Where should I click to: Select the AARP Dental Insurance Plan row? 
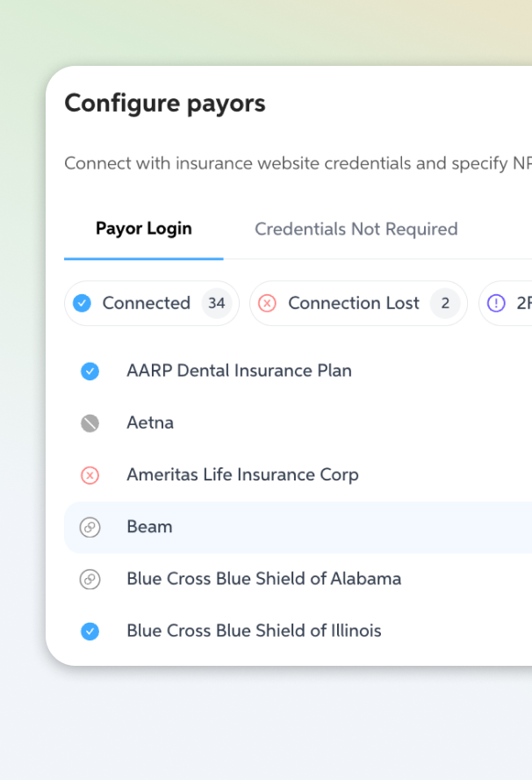[239, 371]
